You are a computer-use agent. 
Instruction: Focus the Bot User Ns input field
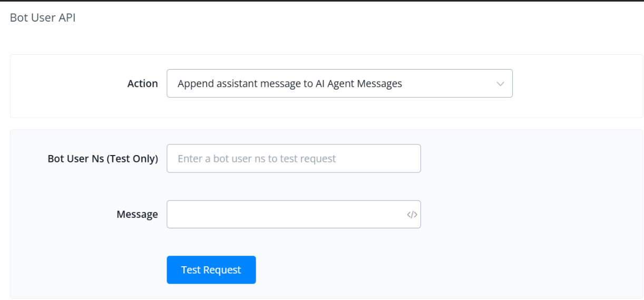(294, 159)
